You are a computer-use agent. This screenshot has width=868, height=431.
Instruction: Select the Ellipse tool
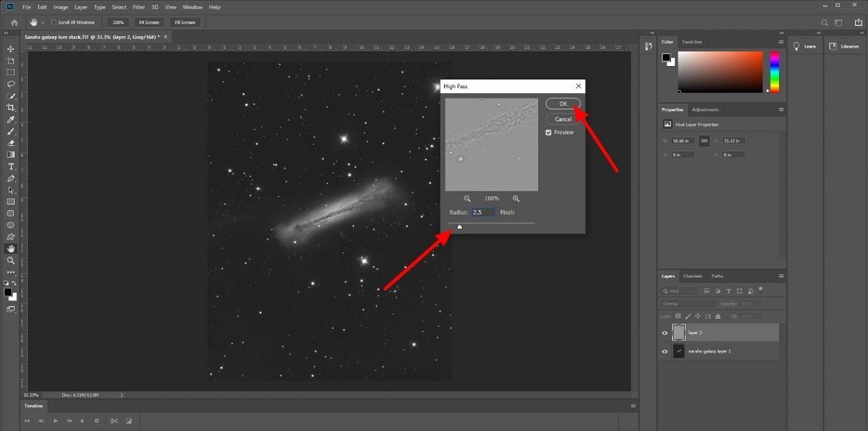(x=11, y=226)
